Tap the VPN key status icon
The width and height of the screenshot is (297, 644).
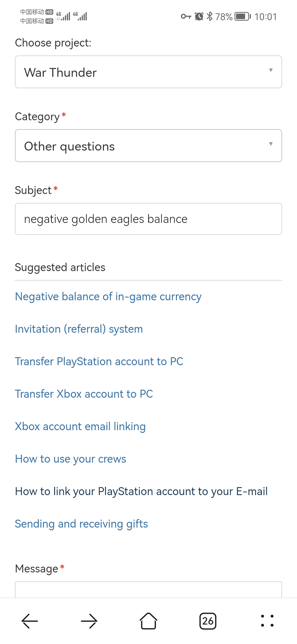[x=186, y=17]
